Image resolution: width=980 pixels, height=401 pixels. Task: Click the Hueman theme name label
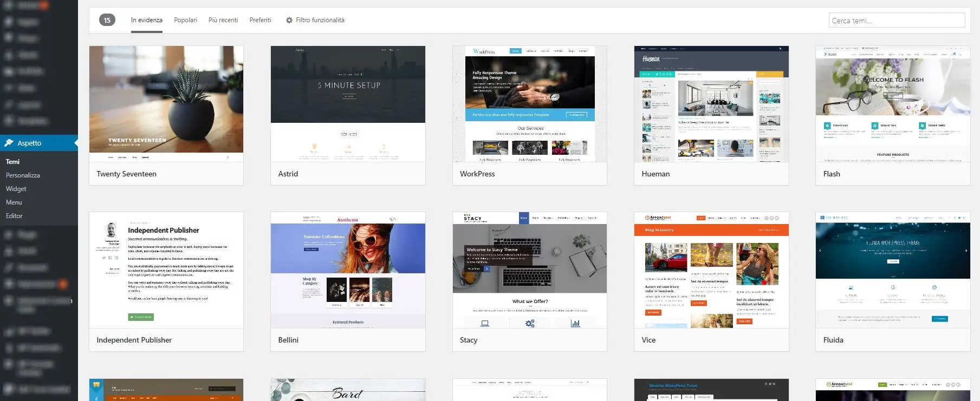coord(656,174)
